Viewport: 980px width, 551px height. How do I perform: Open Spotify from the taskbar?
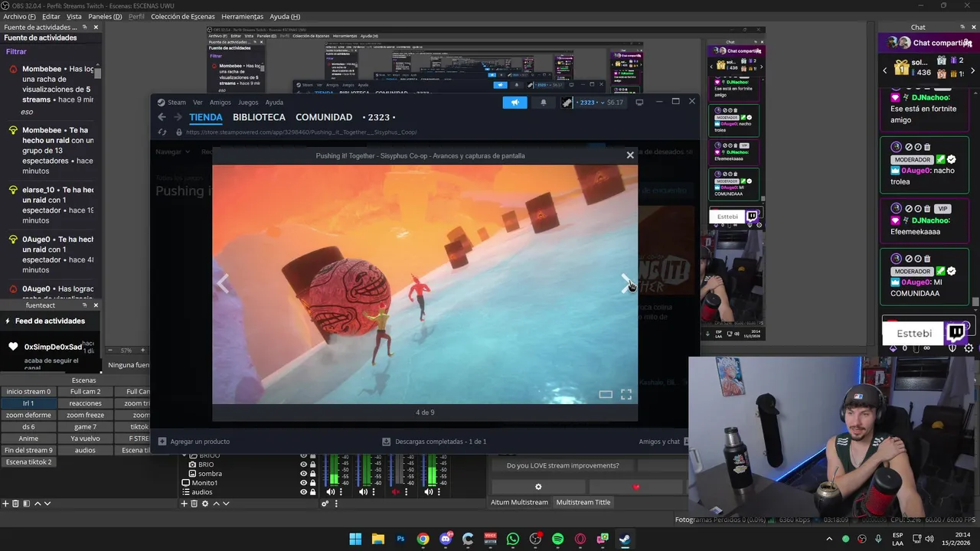[557, 539]
